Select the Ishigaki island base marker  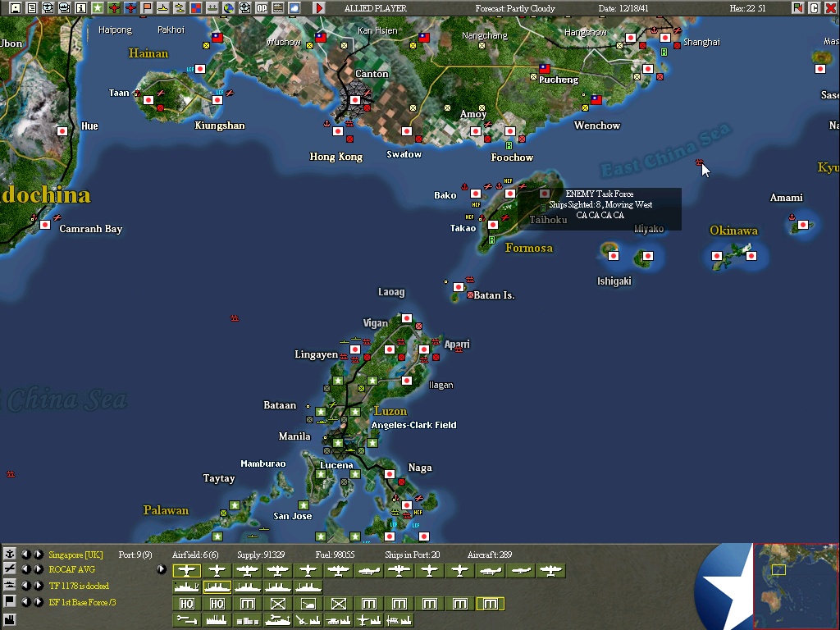click(x=614, y=256)
